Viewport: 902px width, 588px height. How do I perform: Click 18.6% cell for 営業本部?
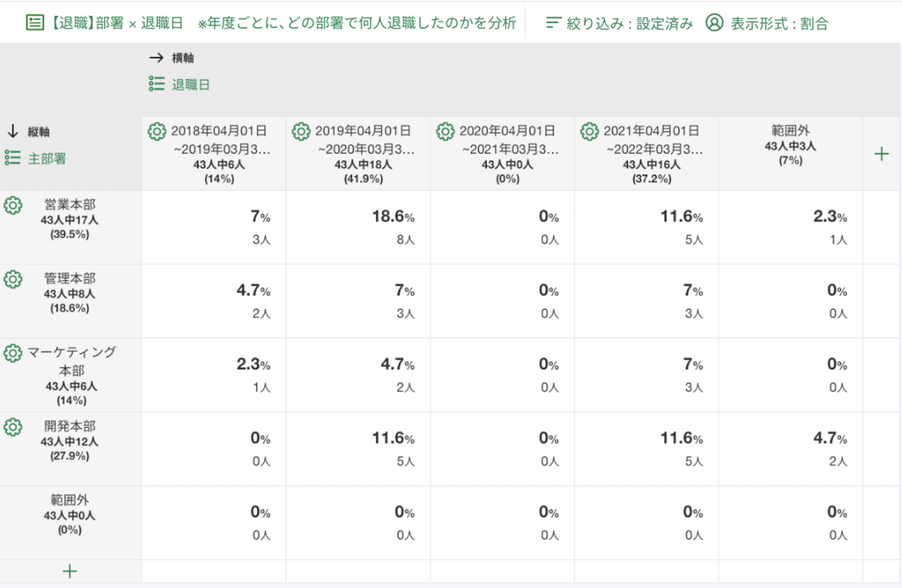pyautogui.click(x=393, y=227)
